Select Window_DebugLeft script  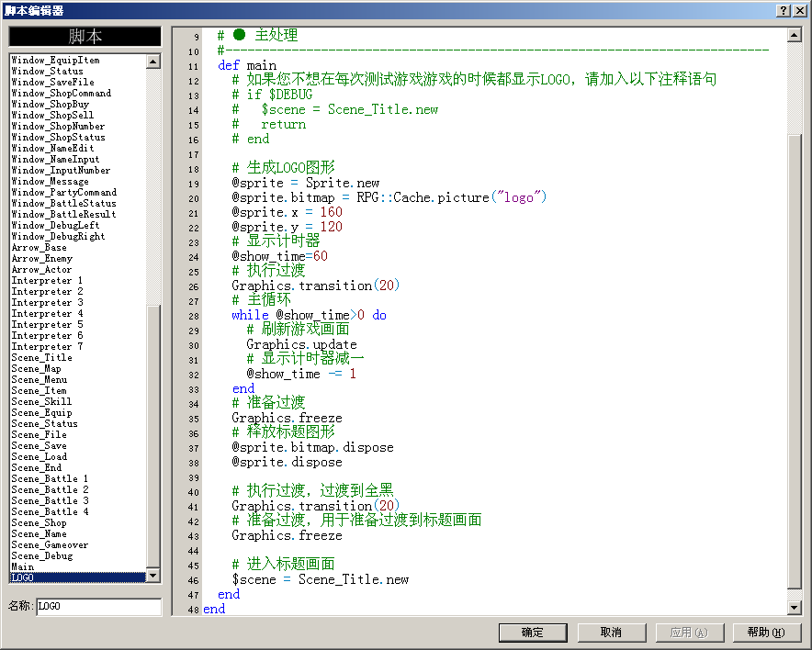pyautogui.click(x=78, y=225)
